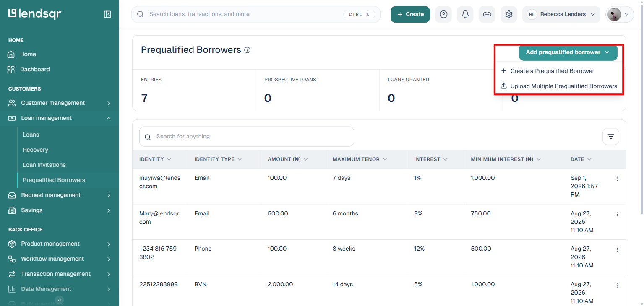
Task: Expand Request management in sidebar
Action: [x=60, y=195]
